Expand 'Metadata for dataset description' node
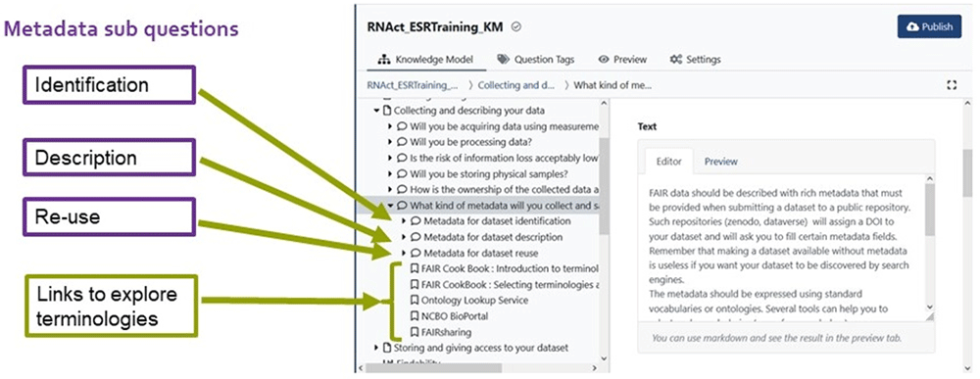The height and width of the screenshot is (379, 980). pos(404,237)
